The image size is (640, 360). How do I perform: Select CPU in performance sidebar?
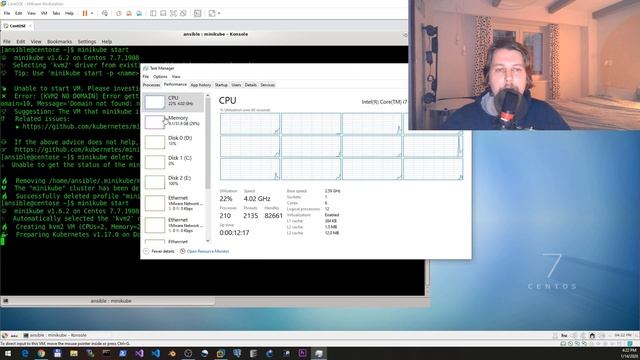point(173,102)
